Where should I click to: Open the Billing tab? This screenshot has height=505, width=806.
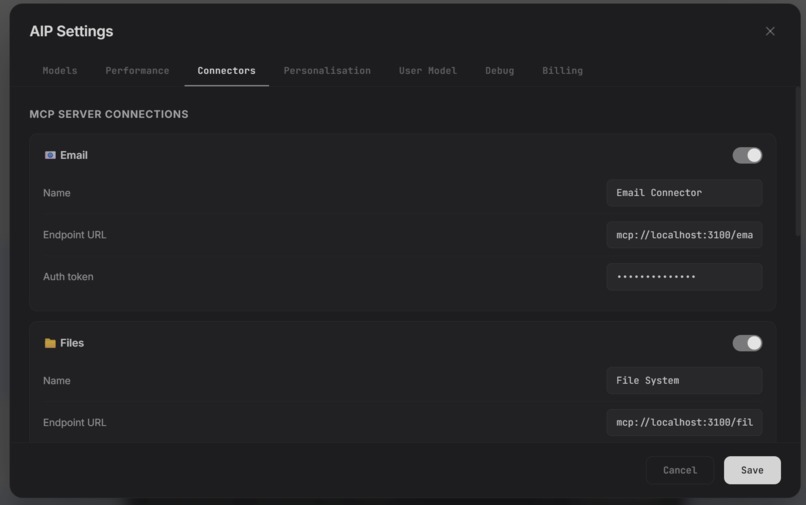562,70
